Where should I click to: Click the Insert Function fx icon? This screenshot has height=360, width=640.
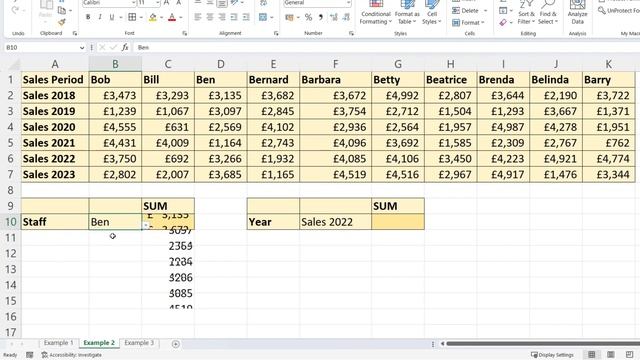(125, 48)
